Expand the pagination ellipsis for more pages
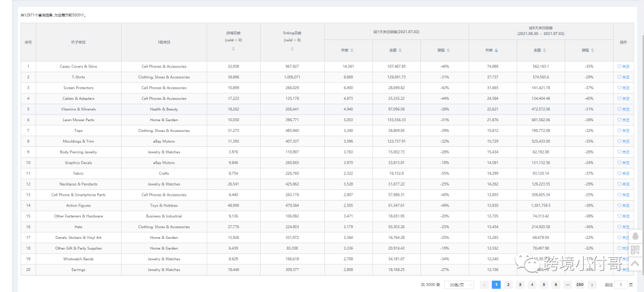This screenshot has height=292, width=644. tap(568, 285)
